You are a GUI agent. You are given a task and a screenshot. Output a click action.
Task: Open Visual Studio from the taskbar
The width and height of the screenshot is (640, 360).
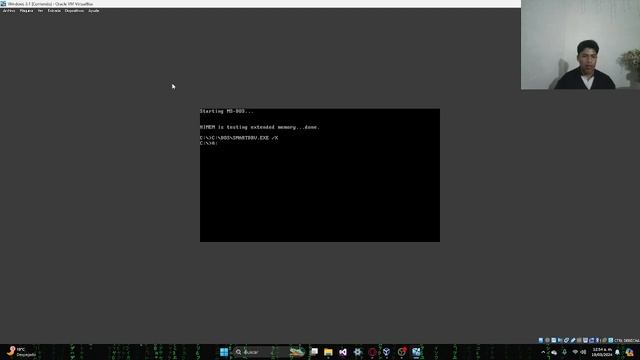[343, 352]
